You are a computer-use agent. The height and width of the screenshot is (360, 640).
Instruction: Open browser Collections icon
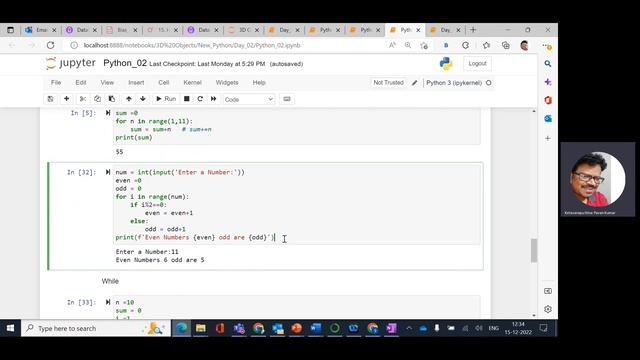[506, 45]
